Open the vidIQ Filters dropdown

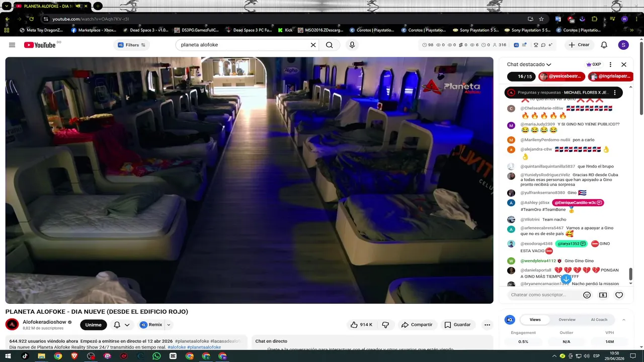tap(131, 45)
